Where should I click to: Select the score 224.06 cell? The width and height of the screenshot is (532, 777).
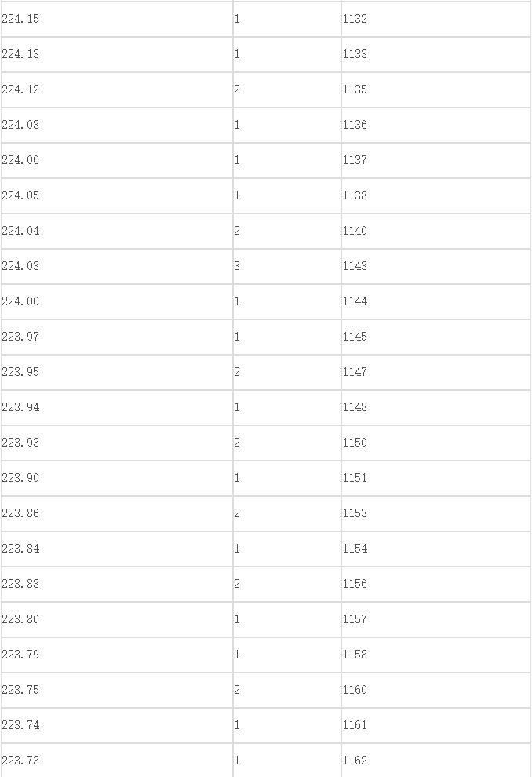tap(117, 160)
